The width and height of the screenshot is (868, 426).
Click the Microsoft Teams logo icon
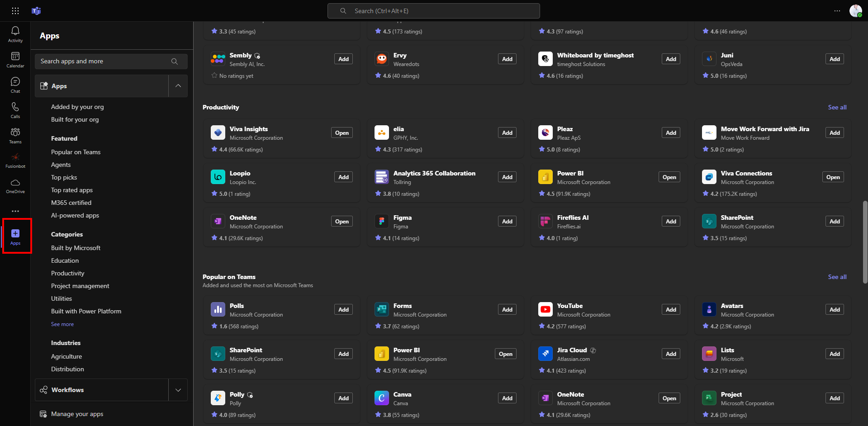[36, 11]
